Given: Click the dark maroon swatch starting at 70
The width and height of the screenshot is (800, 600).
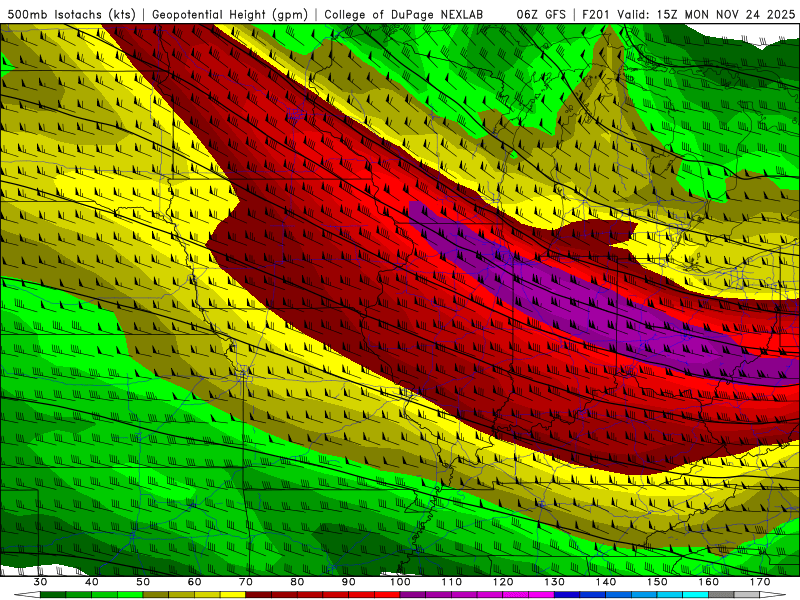Looking at the screenshot, I should tap(259, 595).
